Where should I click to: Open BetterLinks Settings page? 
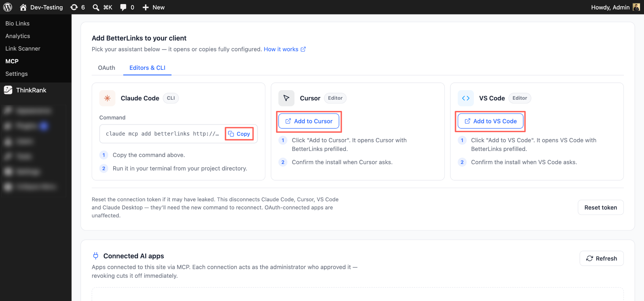pos(16,74)
